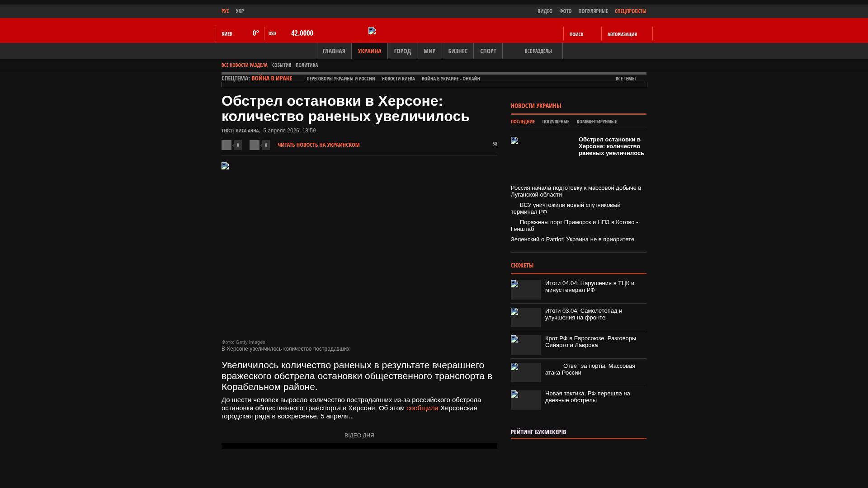Go to the МИР navigation section
This screenshot has height=488, width=868.
point(429,51)
